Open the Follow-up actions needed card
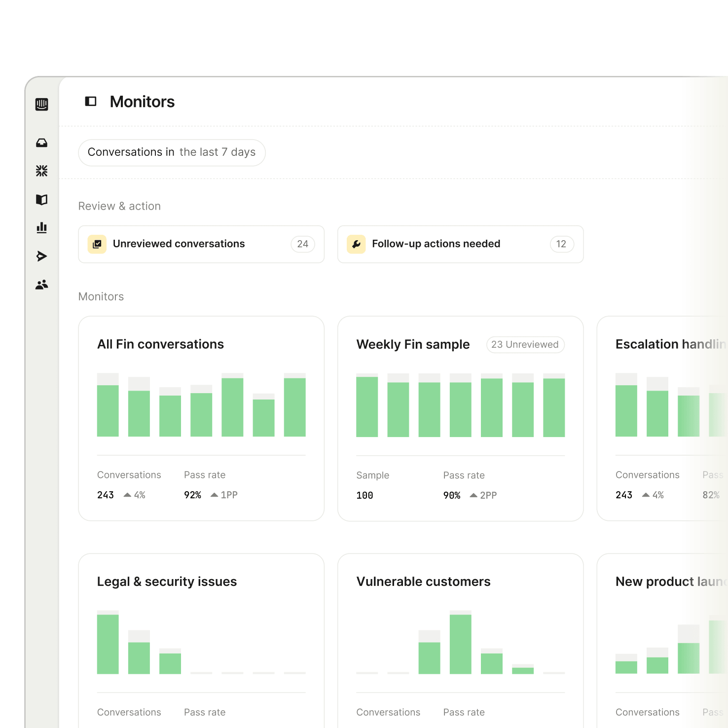This screenshot has width=728, height=728. tap(460, 244)
